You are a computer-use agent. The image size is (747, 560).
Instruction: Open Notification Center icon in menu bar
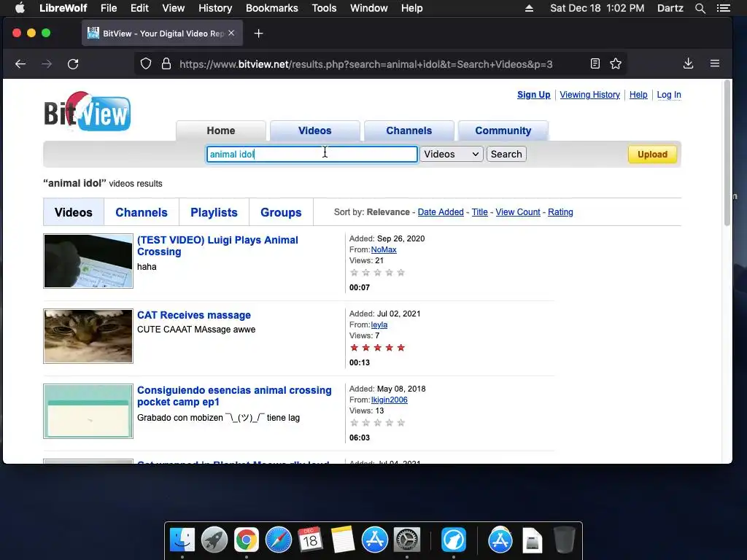(723, 8)
